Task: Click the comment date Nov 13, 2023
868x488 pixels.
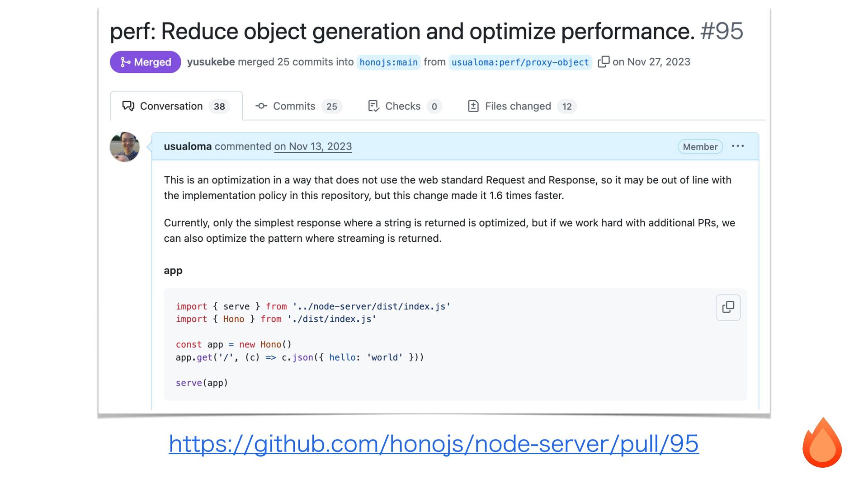Action: tap(313, 146)
